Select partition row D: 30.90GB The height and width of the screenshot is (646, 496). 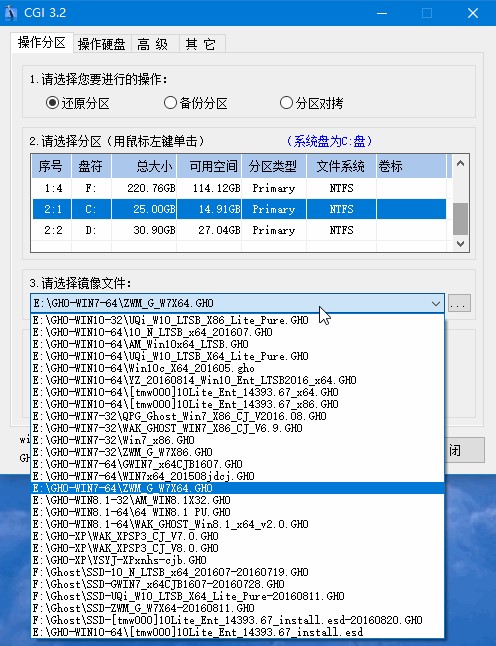tap(239, 230)
